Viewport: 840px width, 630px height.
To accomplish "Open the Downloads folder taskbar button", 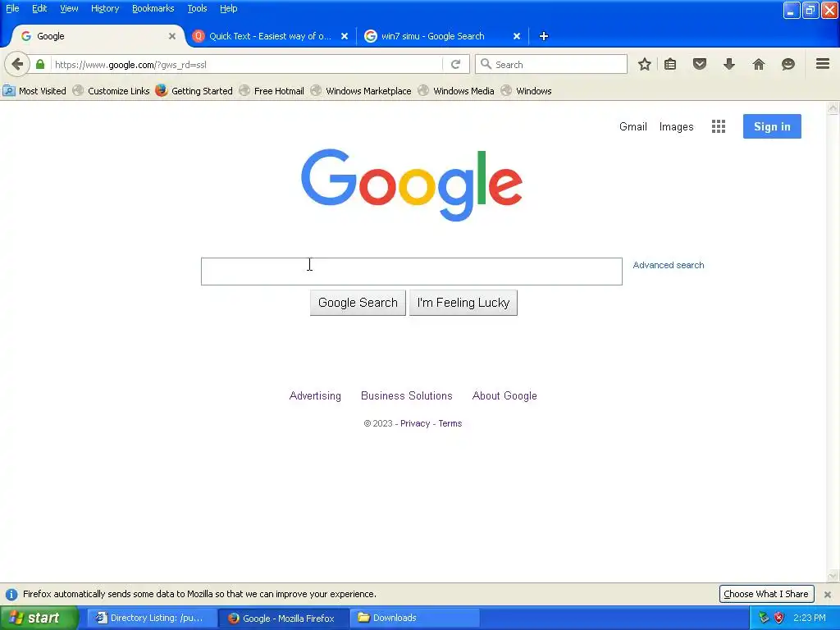I will (x=414, y=618).
